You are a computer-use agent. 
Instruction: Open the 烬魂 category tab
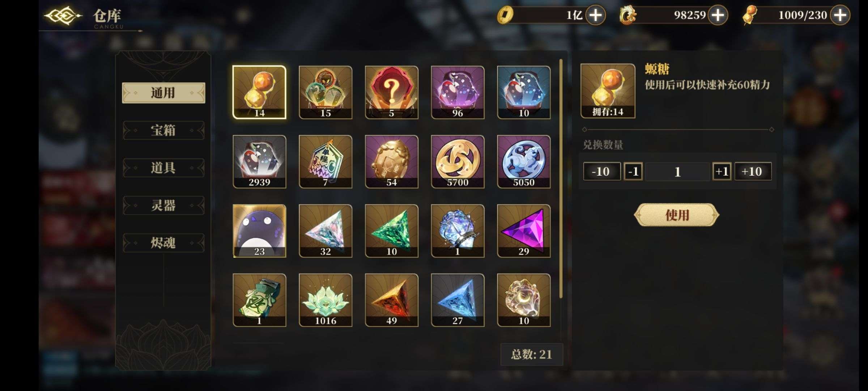click(x=163, y=243)
